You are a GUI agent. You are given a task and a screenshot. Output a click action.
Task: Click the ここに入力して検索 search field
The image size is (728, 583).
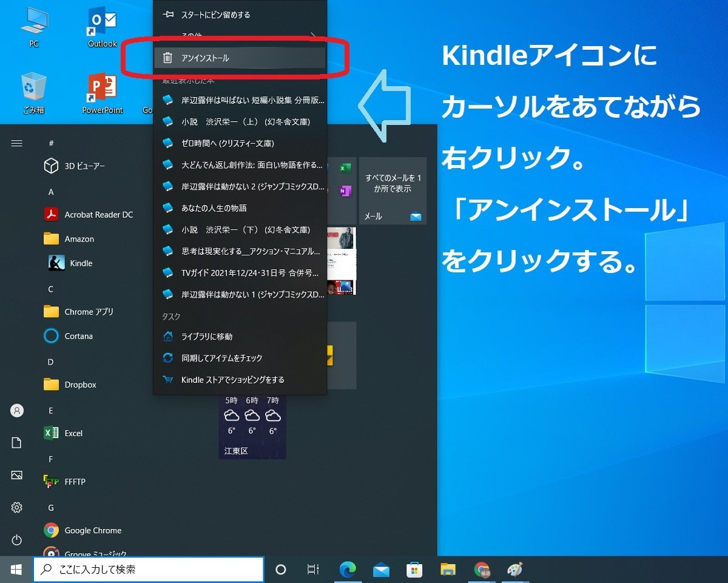tap(149, 569)
